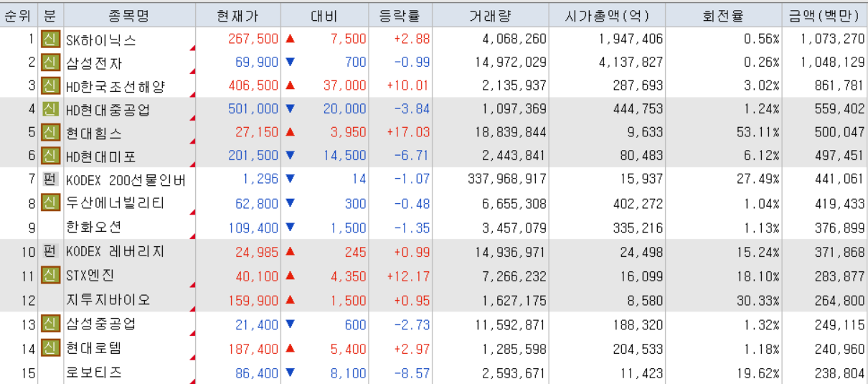Sort by the 종목명 column header
Image resolution: width=868 pixels, height=384 pixels.
(x=129, y=15)
